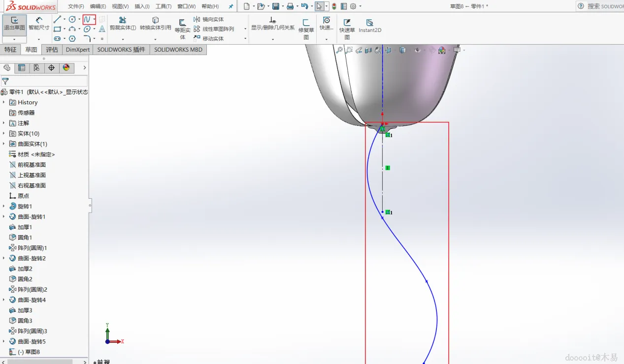Screen dimensions: 624x364
Task: Toggle the 快速草图 rapid sketch mode
Action: pos(347,29)
